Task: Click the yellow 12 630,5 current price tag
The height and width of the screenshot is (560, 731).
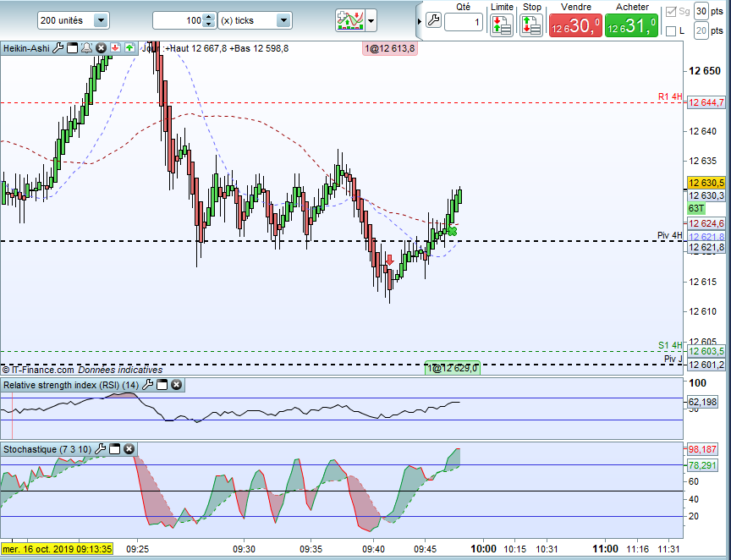Action: (706, 183)
